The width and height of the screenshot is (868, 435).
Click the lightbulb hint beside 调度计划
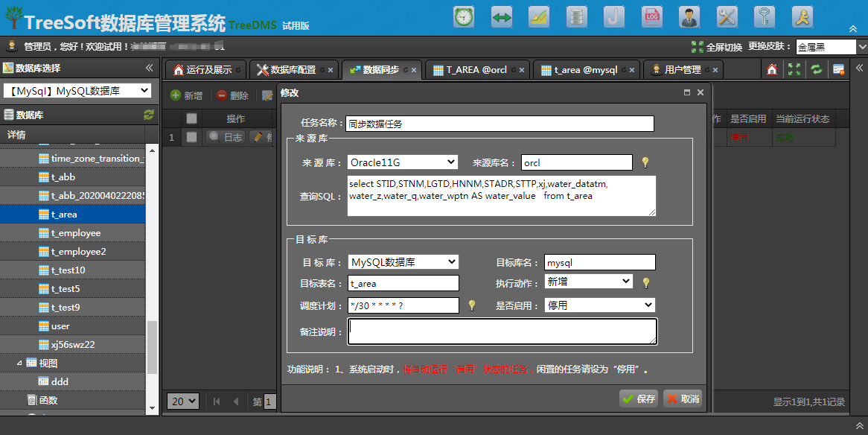coord(472,305)
